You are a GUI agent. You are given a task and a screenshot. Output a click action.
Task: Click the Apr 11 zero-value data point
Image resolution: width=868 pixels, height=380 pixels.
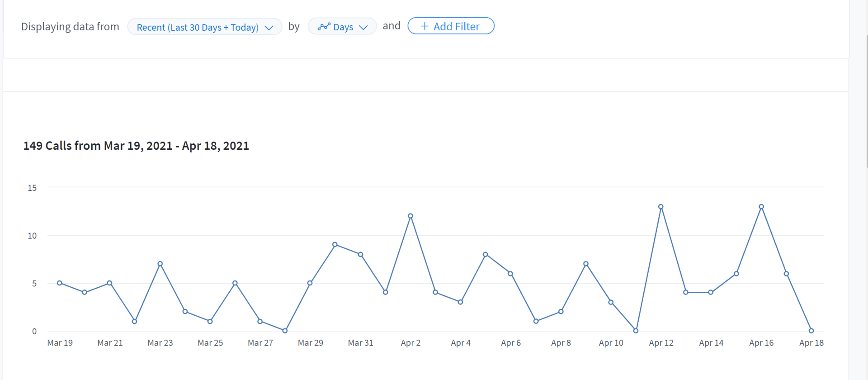[636, 331]
